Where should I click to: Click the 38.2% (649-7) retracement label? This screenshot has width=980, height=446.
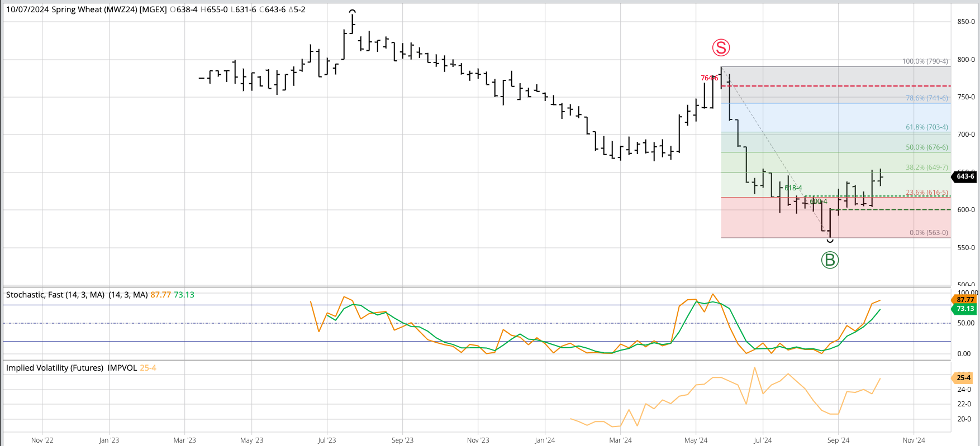926,167
